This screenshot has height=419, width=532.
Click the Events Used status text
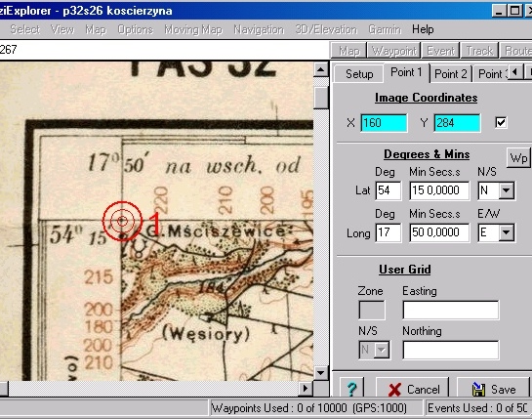[478, 408]
